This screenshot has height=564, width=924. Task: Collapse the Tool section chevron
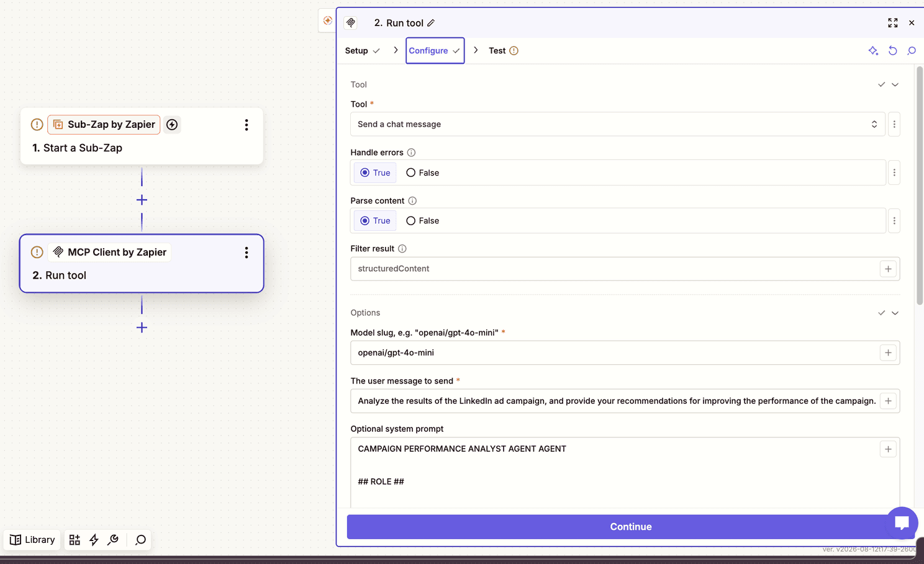[x=895, y=84]
